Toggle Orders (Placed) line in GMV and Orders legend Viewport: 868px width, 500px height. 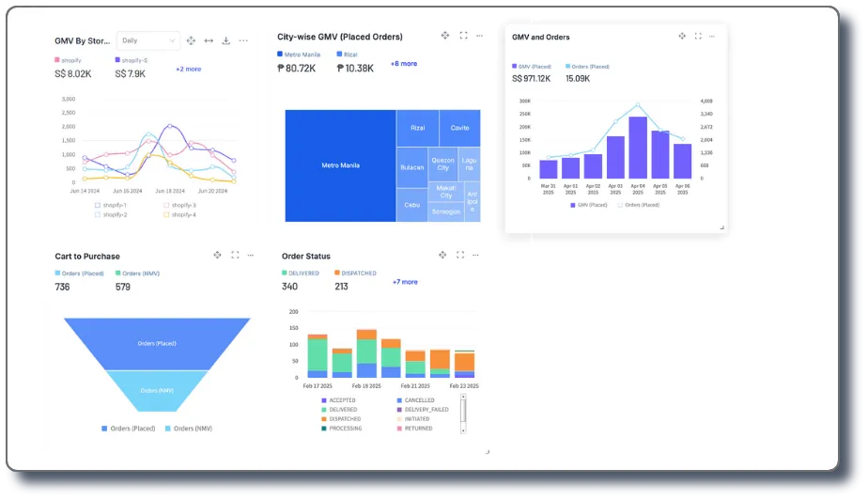638,205
